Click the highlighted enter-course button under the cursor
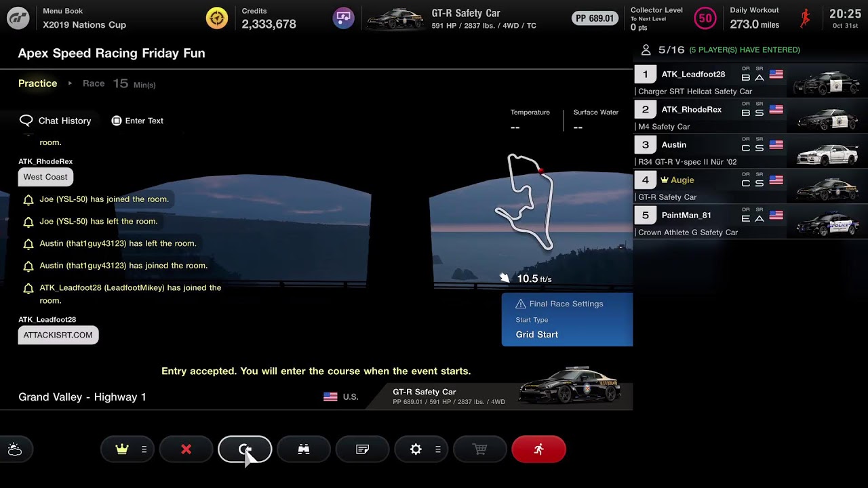The image size is (868, 488). click(x=245, y=449)
